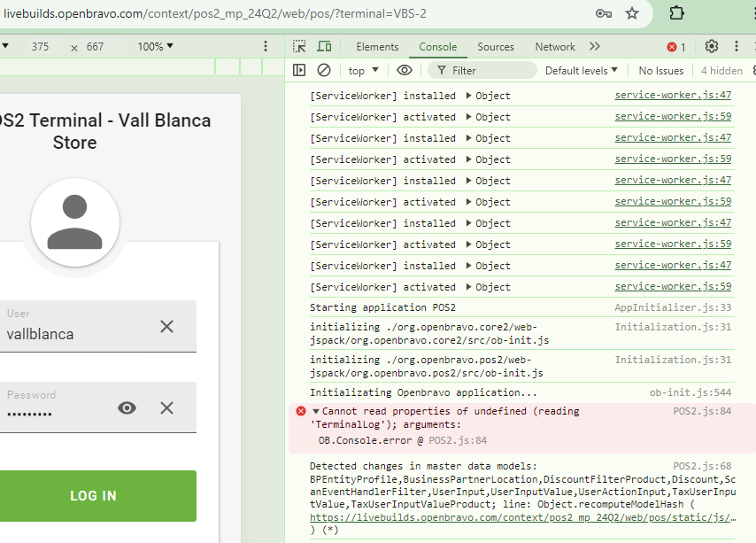The width and height of the screenshot is (756, 543).
Task: Open the 100% zoom dropdown
Action: click(x=155, y=47)
